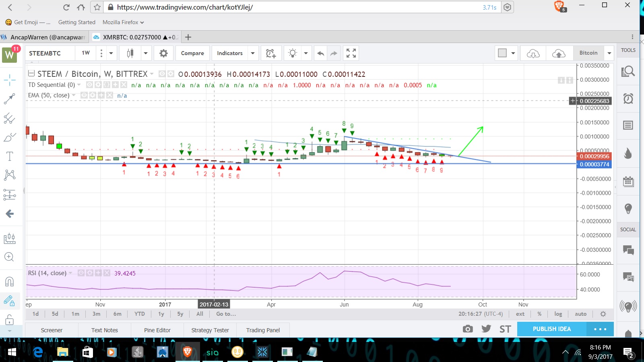Screen dimensions: 644x362
Task: Open the scale settings gear at bottom right
Action: [603, 314]
